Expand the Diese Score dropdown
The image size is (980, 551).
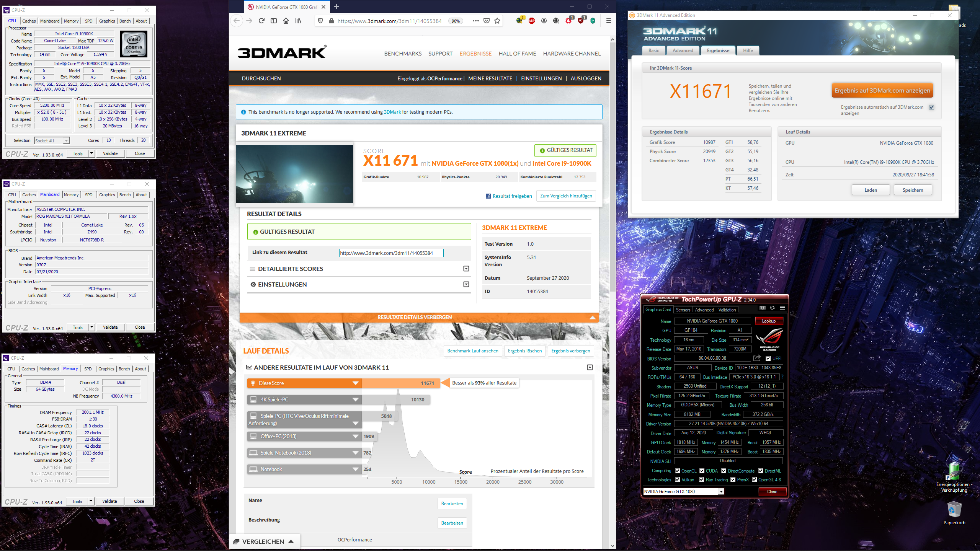pos(355,383)
